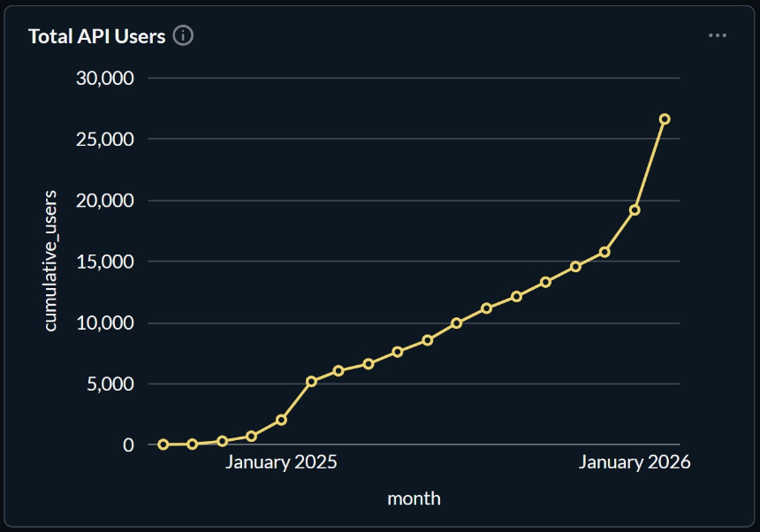Click the second data point at zero

click(193, 445)
